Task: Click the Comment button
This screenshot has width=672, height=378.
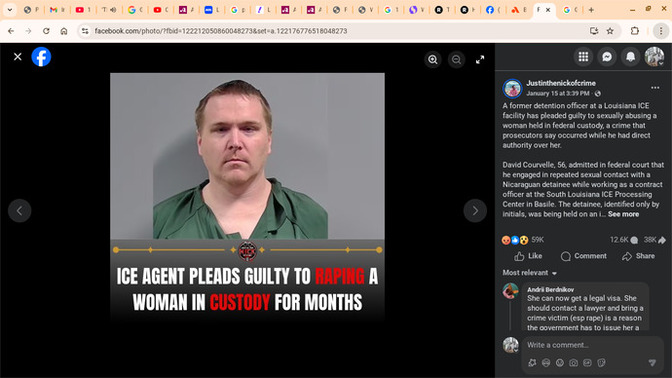Action: [x=583, y=256]
